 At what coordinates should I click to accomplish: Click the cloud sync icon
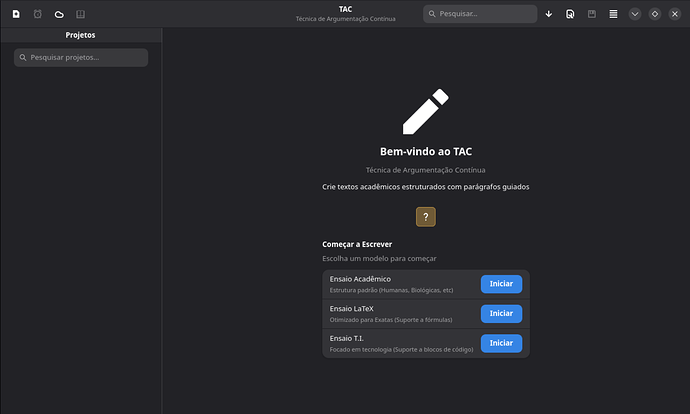tap(59, 14)
